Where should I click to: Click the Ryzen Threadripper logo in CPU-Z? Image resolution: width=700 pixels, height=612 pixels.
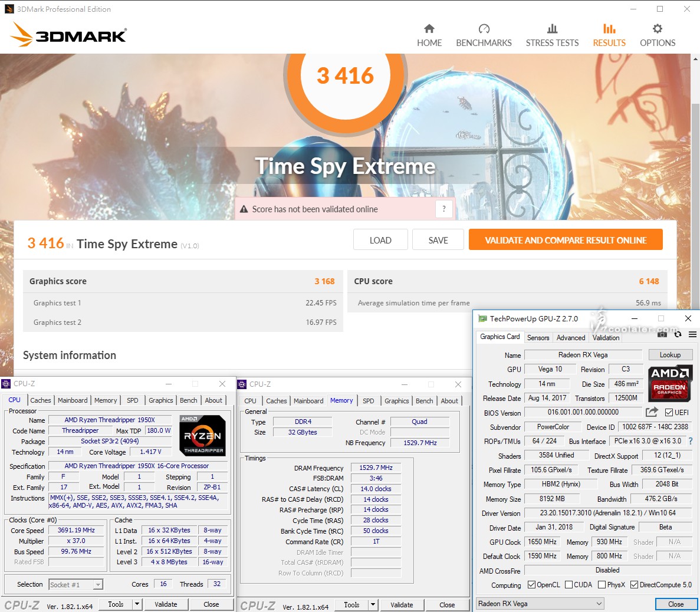(202, 435)
